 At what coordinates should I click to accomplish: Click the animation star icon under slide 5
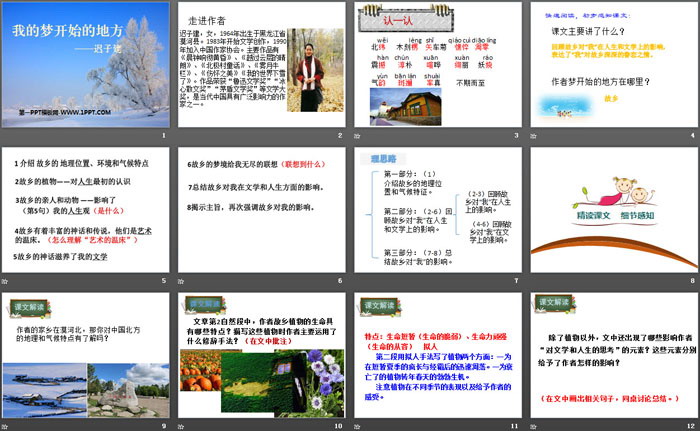4,281
